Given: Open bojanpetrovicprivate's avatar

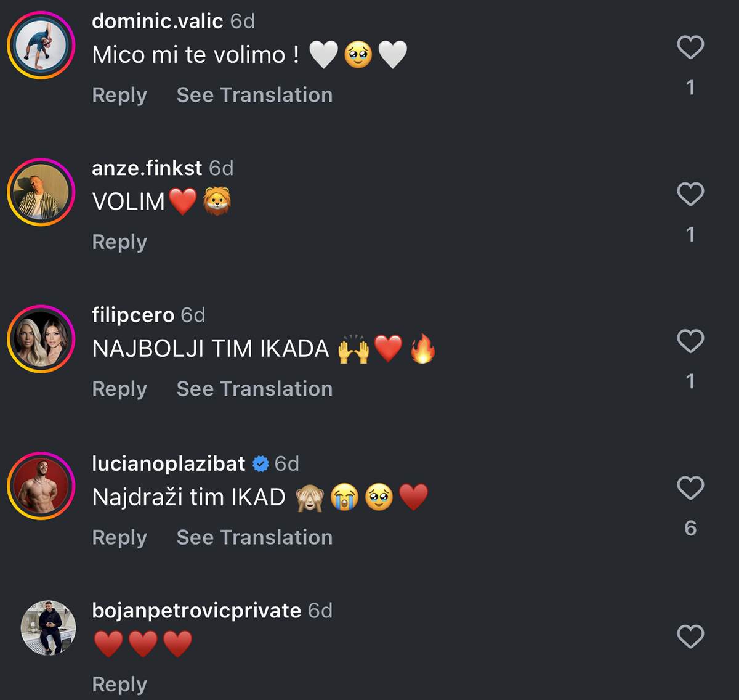Looking at the screenshot, I should [x=48, y=627].
